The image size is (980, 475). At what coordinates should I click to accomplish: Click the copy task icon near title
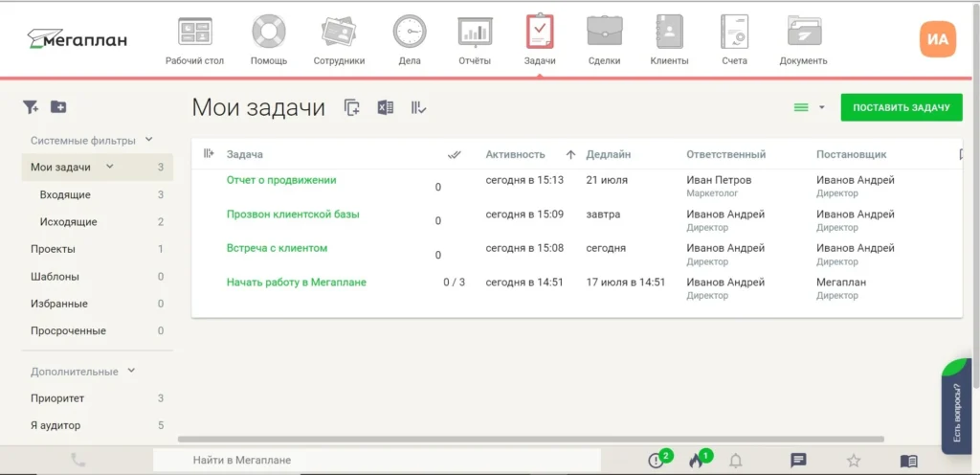(x=352, y=107)
